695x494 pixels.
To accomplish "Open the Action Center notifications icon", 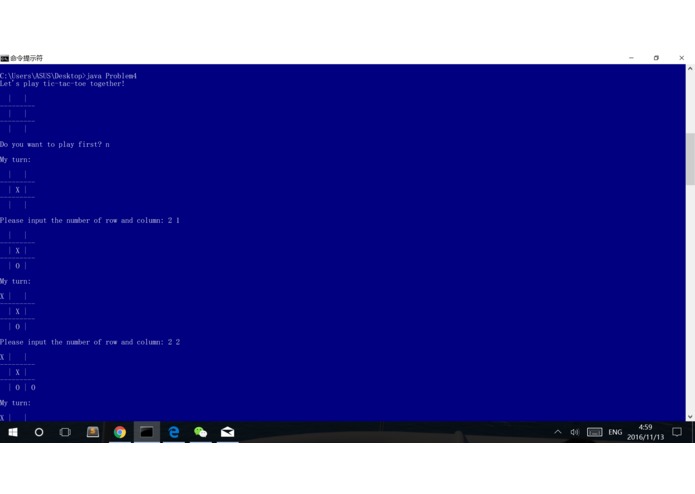I will coord(677,432).
